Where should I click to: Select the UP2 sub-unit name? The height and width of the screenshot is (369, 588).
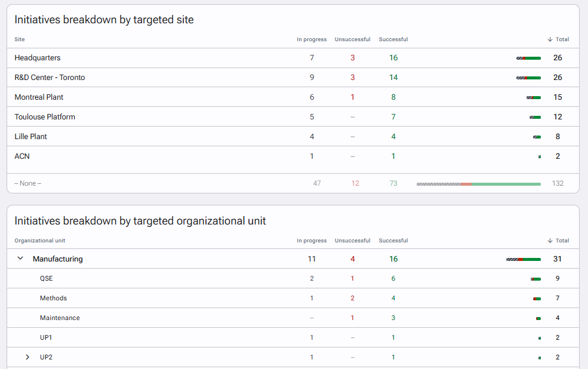(46, 357)
